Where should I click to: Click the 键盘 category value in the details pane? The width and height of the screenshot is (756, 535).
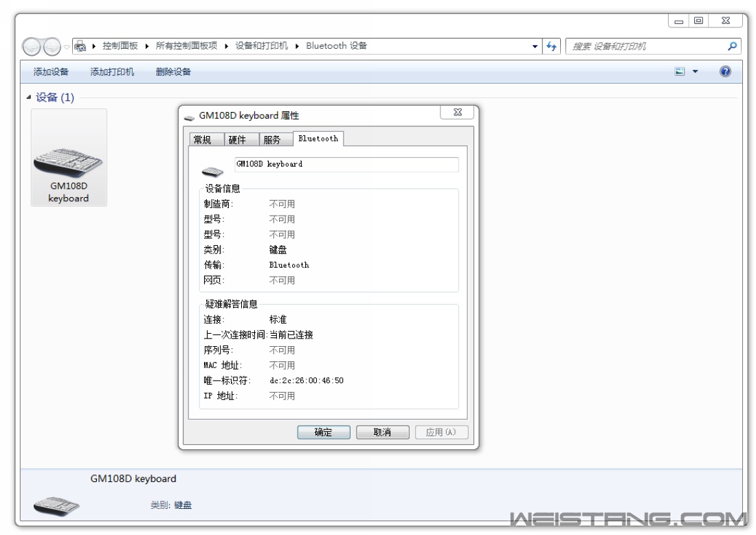184,505
